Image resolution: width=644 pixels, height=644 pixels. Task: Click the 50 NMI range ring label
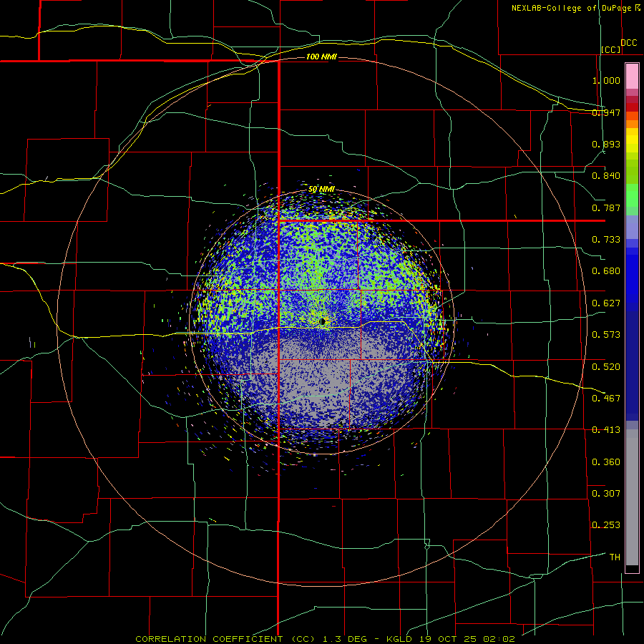click(x=321, y=190)
